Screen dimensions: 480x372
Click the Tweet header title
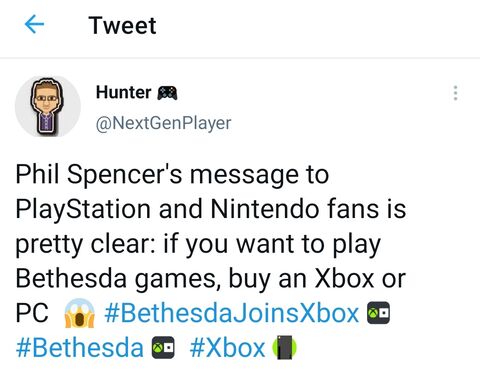point(122,25)
